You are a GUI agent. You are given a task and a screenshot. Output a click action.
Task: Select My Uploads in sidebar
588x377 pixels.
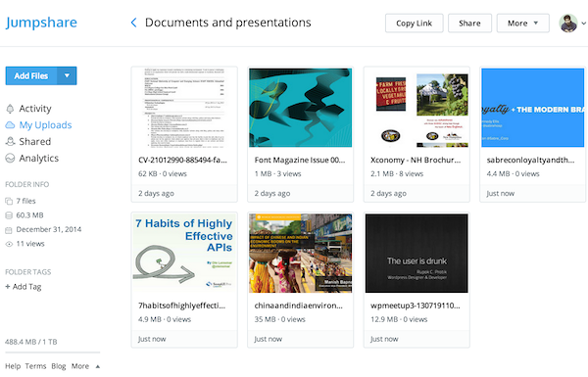point(45,125)
